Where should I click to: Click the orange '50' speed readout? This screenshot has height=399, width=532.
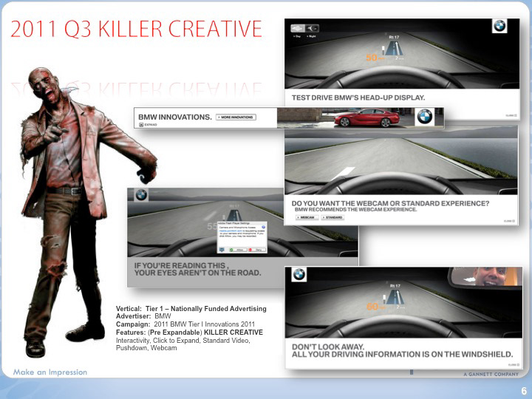[372, 58]
